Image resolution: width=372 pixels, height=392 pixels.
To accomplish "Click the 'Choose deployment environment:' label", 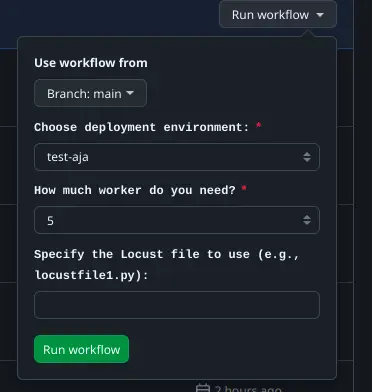I will coord(142,127).
